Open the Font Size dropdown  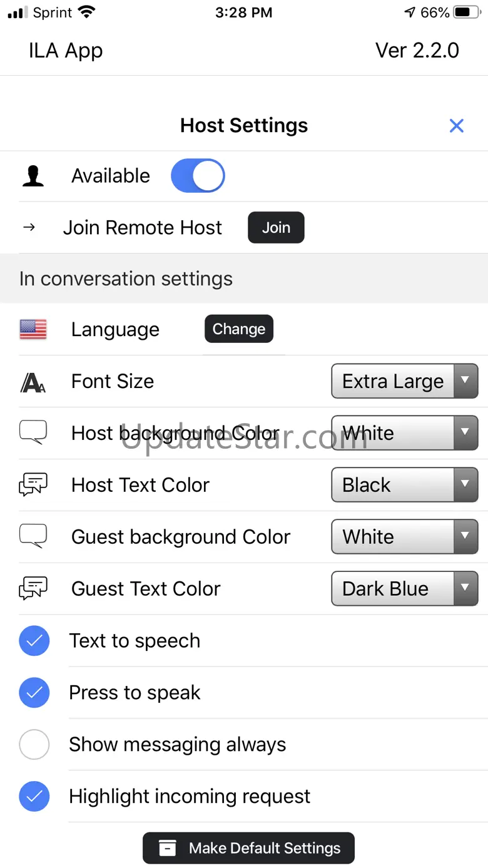coord(404,382)
